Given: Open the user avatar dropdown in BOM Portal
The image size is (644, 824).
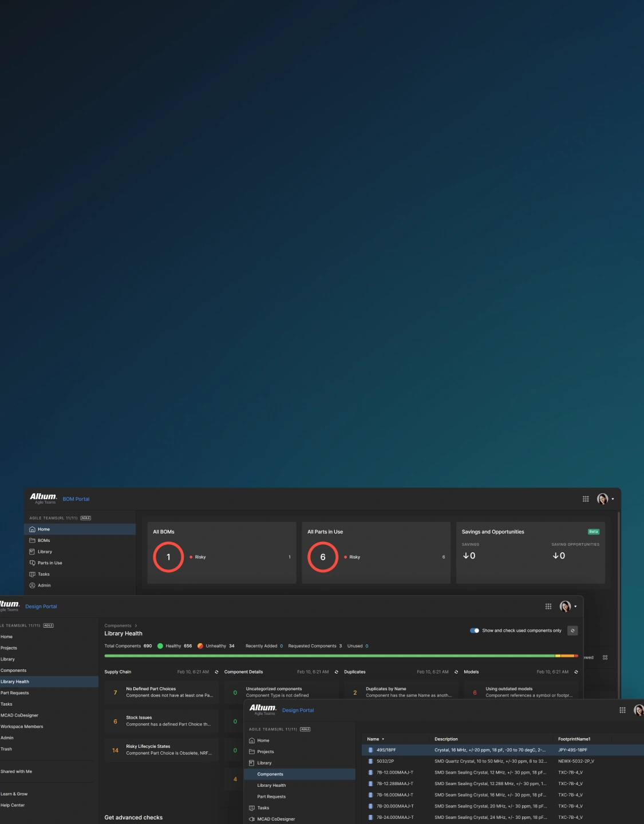Looking at the screenshot, I should (605, 499).
